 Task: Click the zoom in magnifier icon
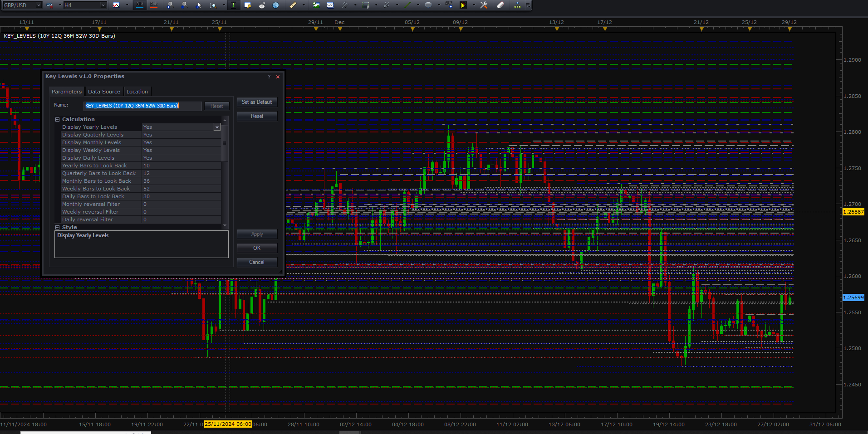tap(170, 5)
